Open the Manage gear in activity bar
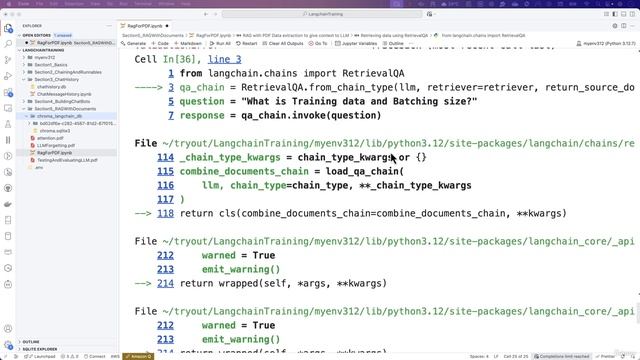Viewport: 640px width, 360px height. (x=8, y=345)
